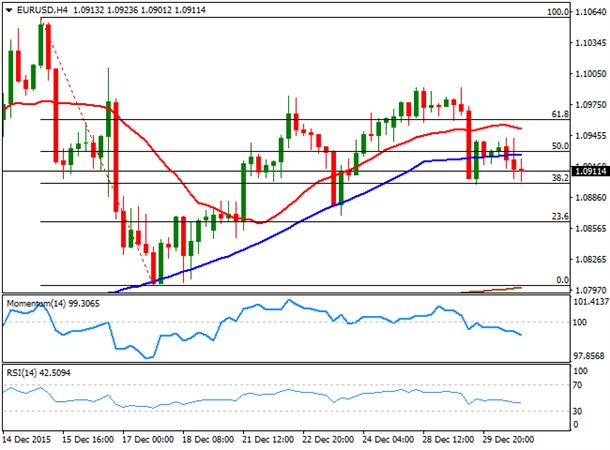The height and width of the screenshot is (450, 610).
Task: Select the 14 Dec 2015 time axis label
Action: 27,439
